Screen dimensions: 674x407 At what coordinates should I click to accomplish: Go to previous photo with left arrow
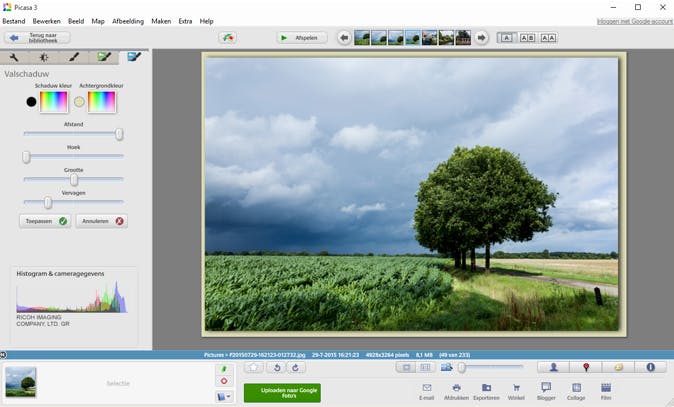coord(344,38)
